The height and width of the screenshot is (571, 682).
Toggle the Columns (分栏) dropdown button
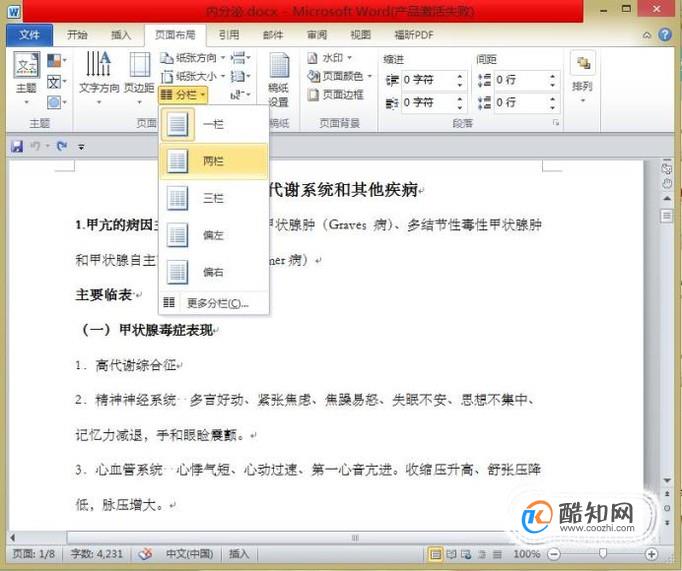[x=183, y=95]
